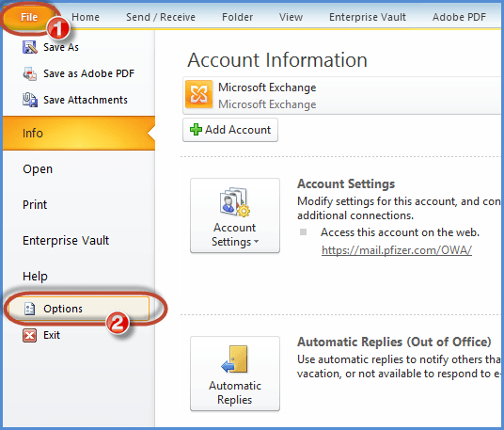The width and height of the screenshot is (504, 430).
Task: Click the Save As icon
Action: [30, 47]
